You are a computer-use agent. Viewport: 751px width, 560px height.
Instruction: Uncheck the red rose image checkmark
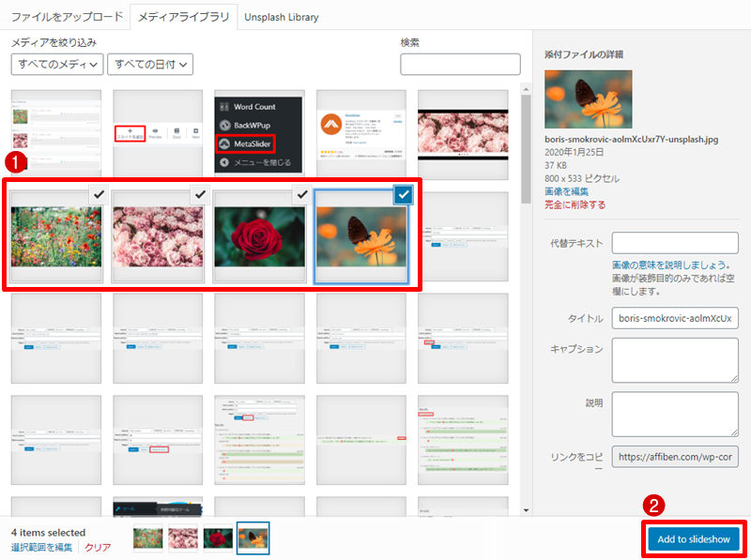point(300,194)
